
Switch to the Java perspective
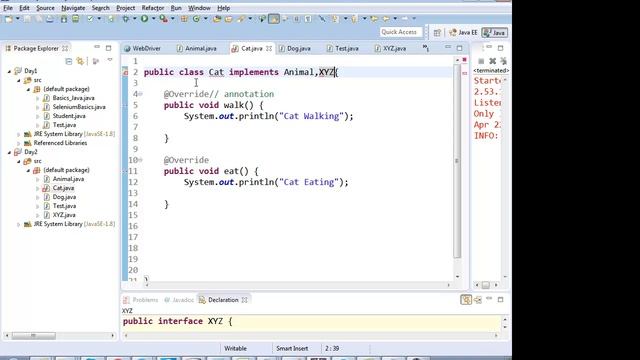click(495, 33)
